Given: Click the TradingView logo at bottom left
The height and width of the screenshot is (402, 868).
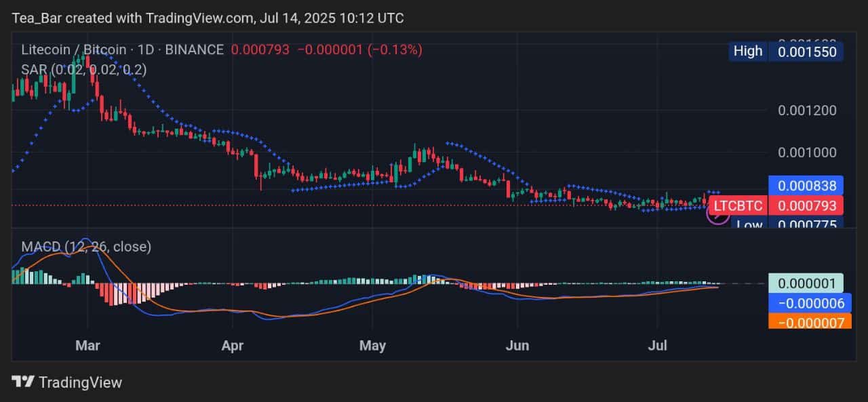Looking at the screenshot, I should 67,382.
